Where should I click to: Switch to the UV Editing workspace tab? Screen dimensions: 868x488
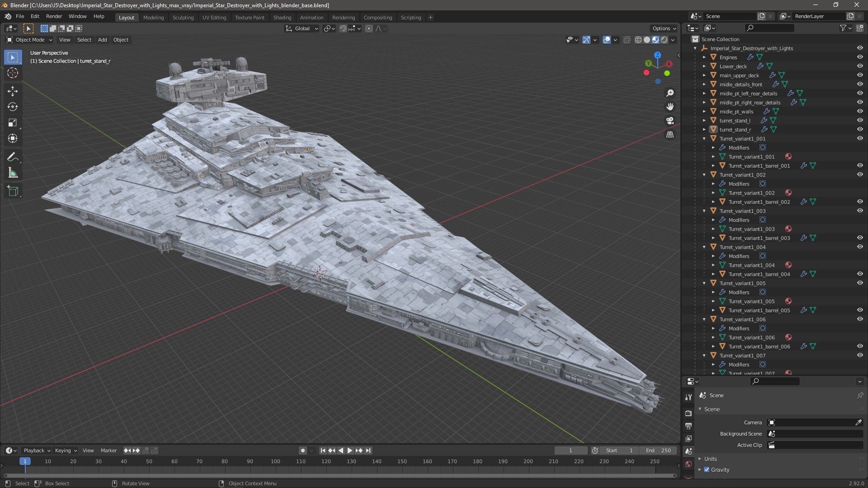(214, 18)
